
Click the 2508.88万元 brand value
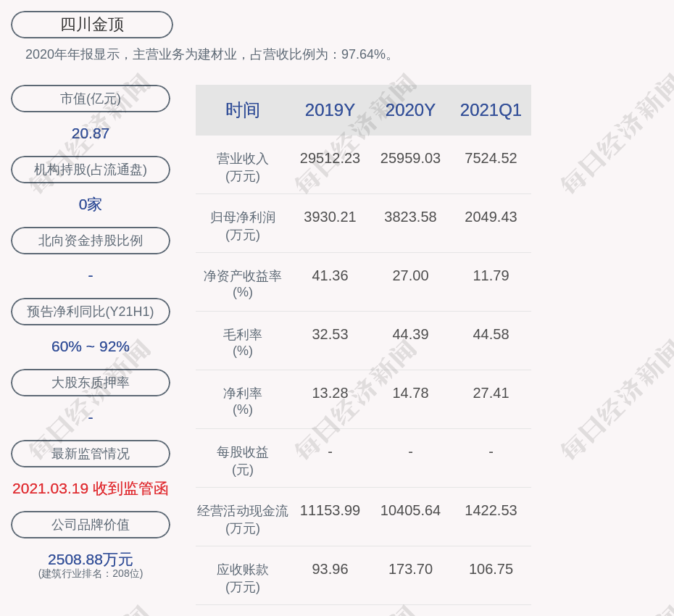(91, 559)
